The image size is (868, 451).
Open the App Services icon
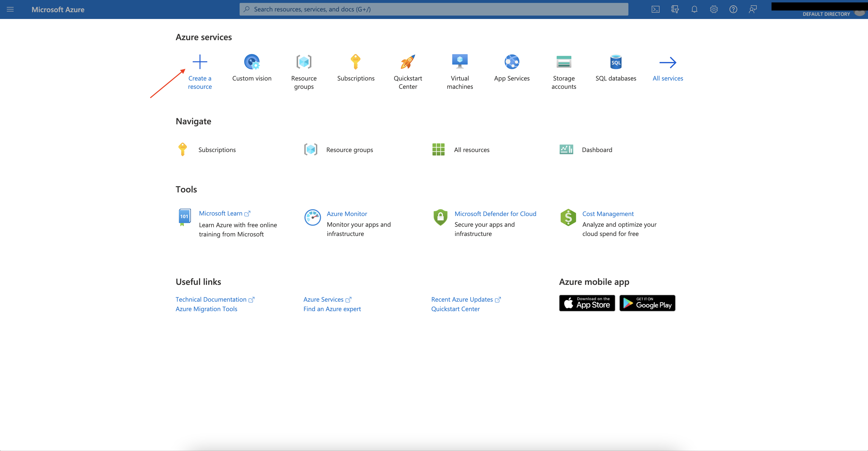[x=512, y=62]
